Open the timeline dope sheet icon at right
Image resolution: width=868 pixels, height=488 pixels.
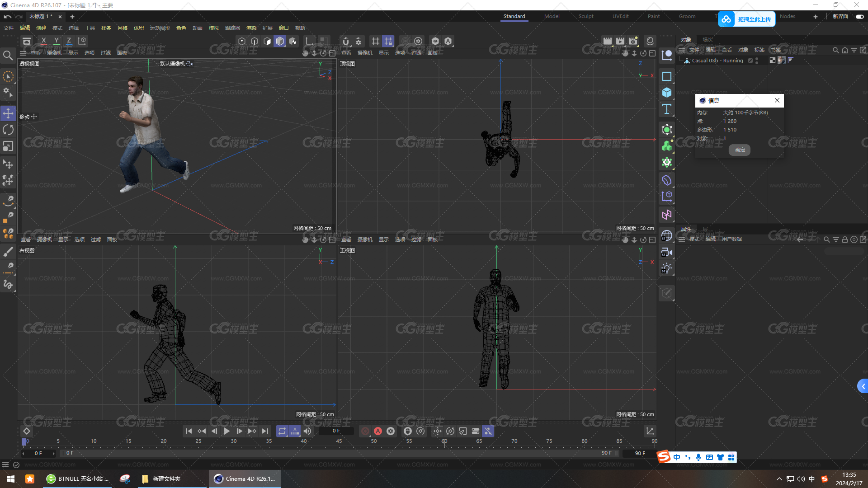[650, 431]
